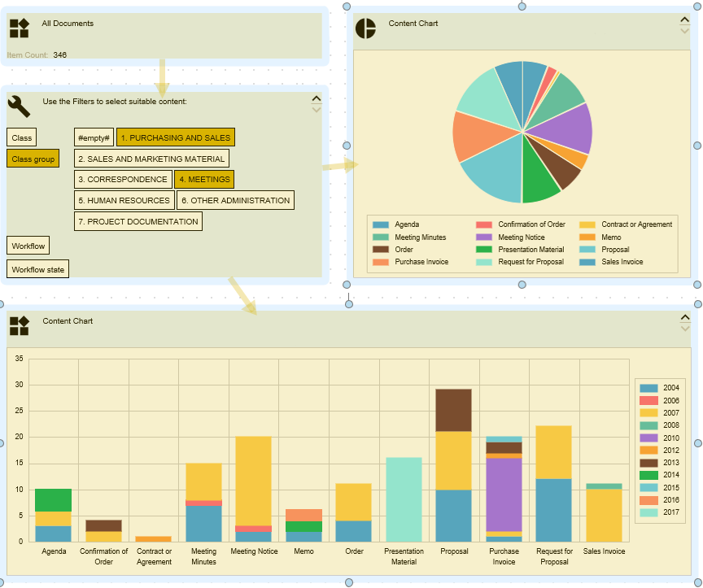703x588 pixels.
Task: Click the wrench icon in Filters panel
Action: (x=20, y=106)
